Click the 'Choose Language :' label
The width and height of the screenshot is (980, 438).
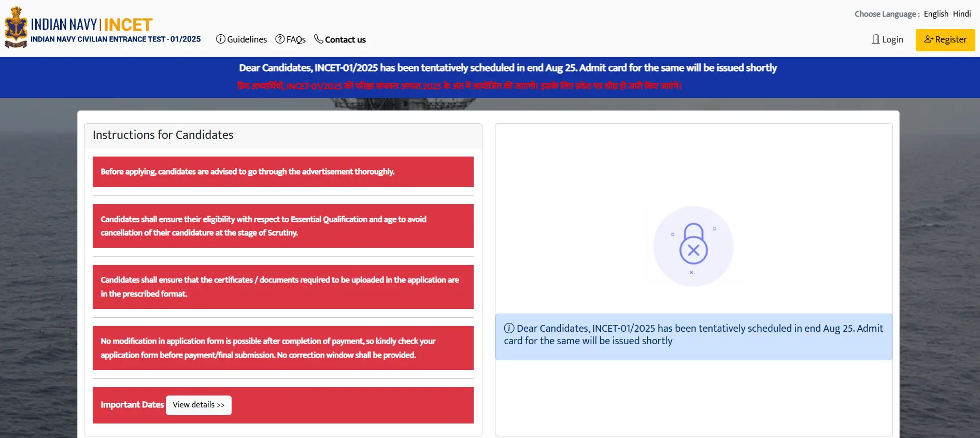887,14
